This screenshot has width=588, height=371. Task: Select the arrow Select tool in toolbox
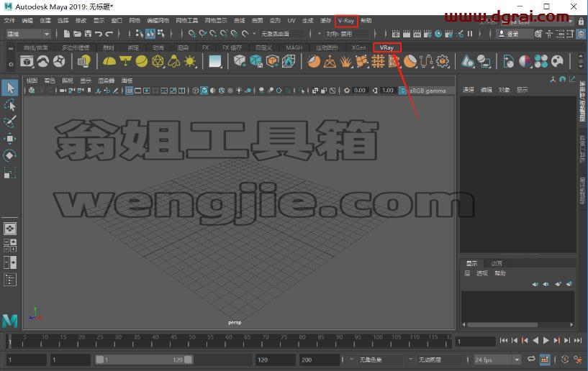pyautogui.click(x=10, y=88)
